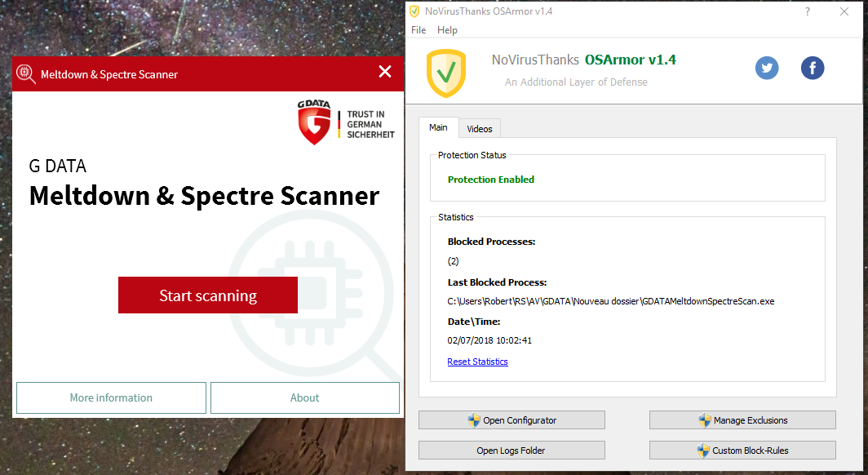This screenshot has height=475, width=868.
Task: Open About in G DATA scanner
Action: pos(305,397)
